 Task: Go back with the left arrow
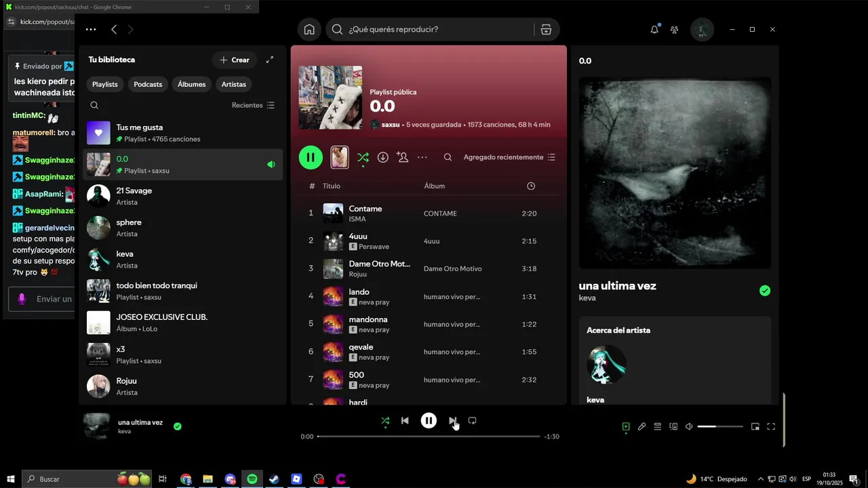click(114, 30)
